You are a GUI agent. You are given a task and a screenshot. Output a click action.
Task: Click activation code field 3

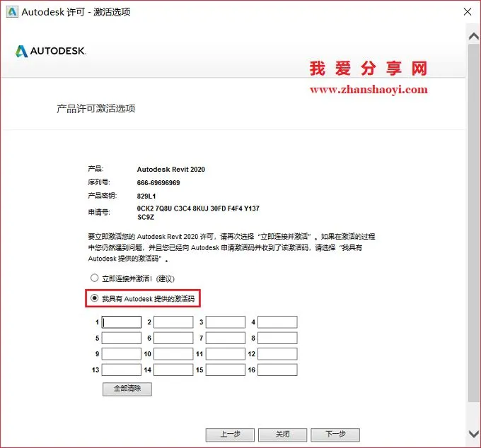point(226,322)
